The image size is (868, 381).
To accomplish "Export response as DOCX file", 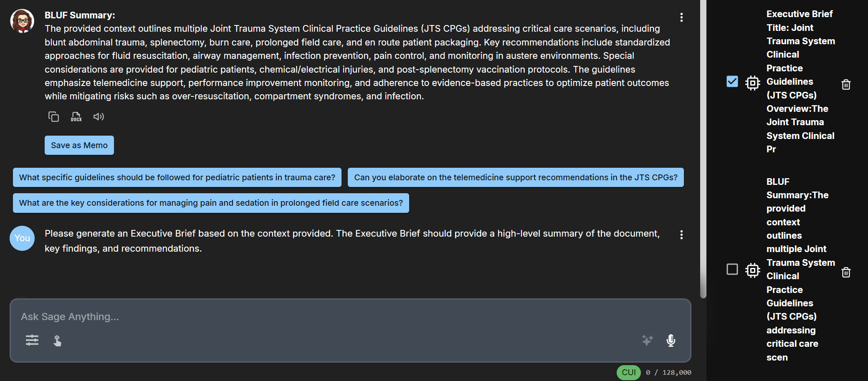I will tap(76, 116).
